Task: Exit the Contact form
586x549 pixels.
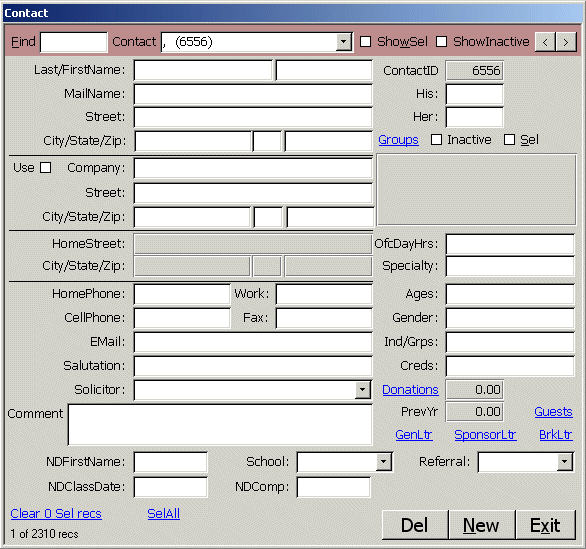Action: coord(545,525)
